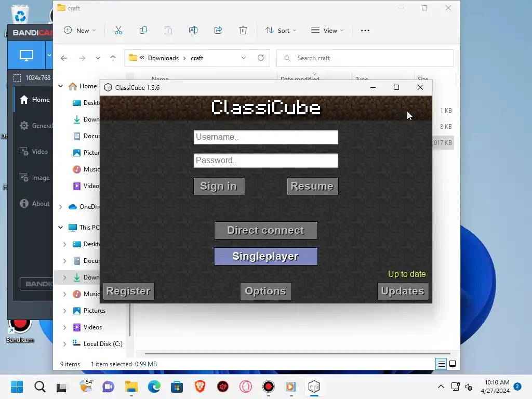The image size is (532, 399).
Task: Click the Search craft box
Action: [365, 58]
